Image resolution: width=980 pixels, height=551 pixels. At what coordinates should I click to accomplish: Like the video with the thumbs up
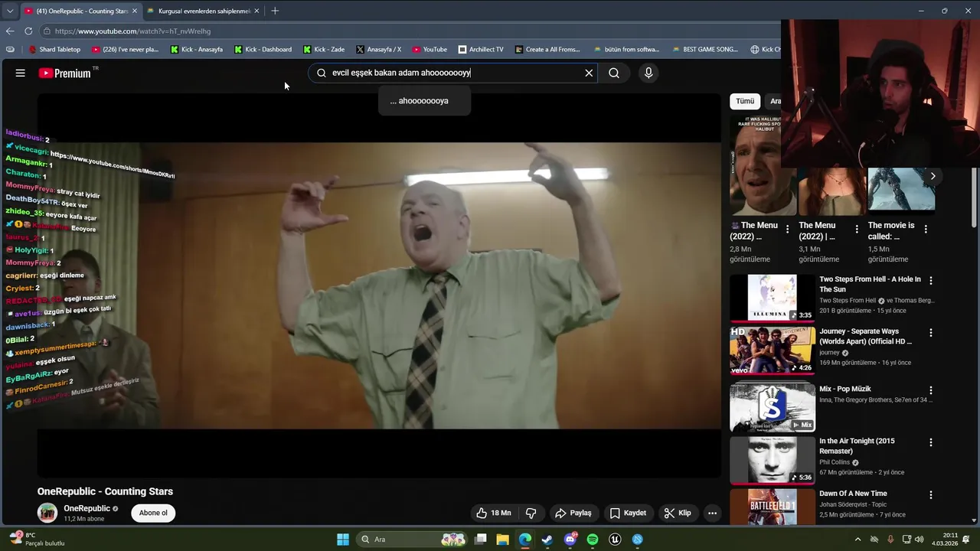493,513
